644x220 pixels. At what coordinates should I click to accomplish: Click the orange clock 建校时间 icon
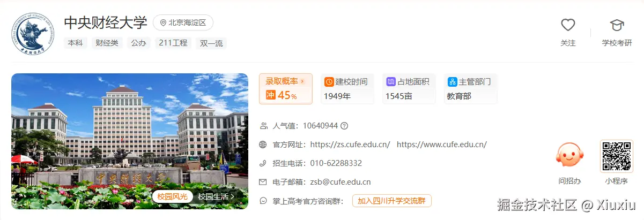(x=329, y=82)
